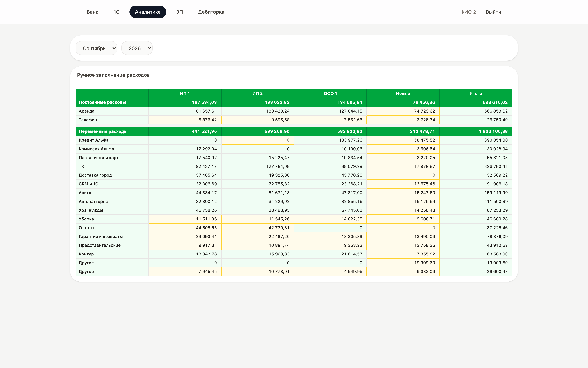Edit Доставка город empty cell for Новый
Viewport: 588px width, 368px height.
403,175
